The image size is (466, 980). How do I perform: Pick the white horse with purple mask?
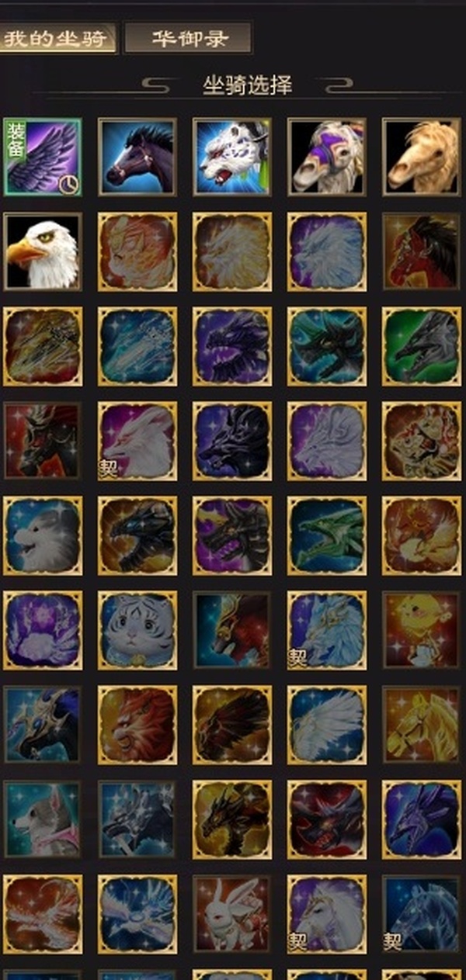[x=326, y=157]
